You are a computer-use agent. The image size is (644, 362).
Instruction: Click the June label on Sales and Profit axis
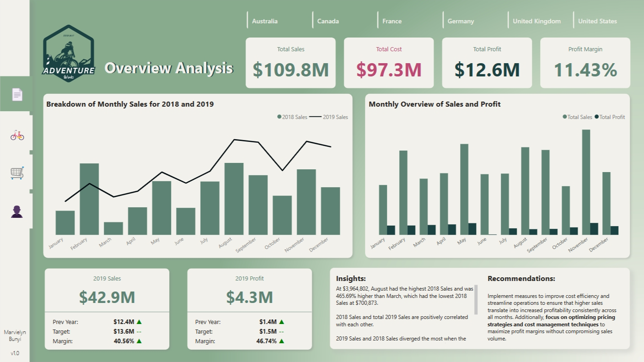(x=482, y=242)
